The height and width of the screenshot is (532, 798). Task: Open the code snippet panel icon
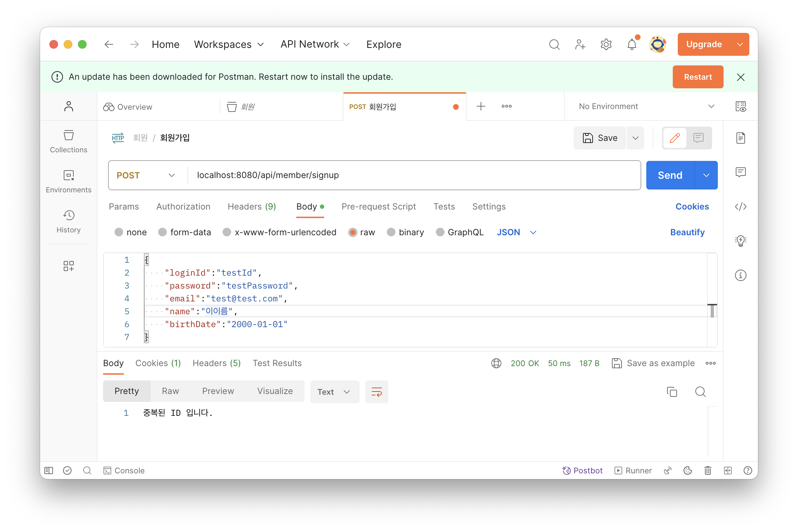coord(740,207)
